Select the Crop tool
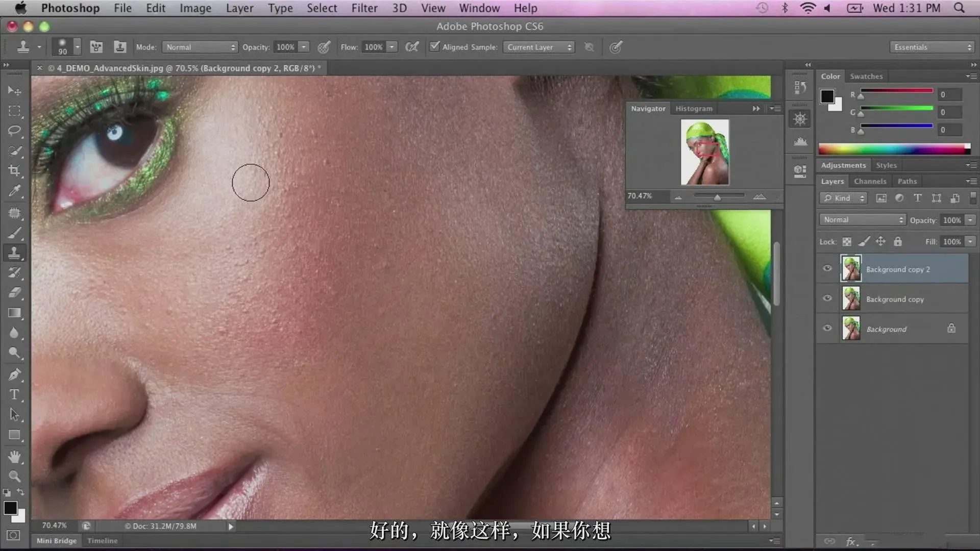Viewport: 980px width, 551px height. [14, 171]
